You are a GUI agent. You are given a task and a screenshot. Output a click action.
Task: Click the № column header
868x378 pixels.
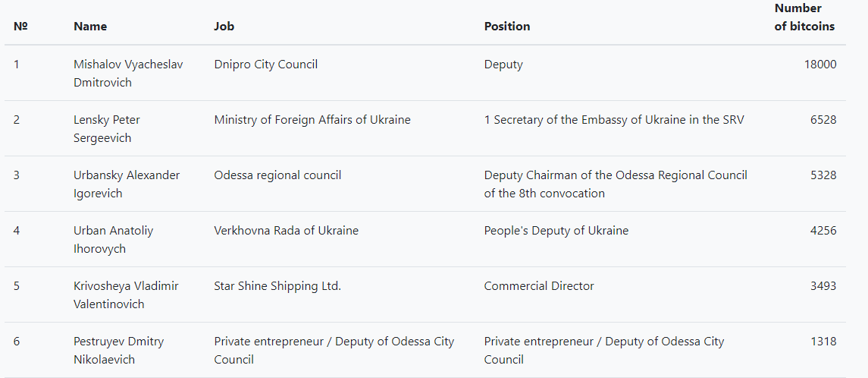tap(20, 27)
